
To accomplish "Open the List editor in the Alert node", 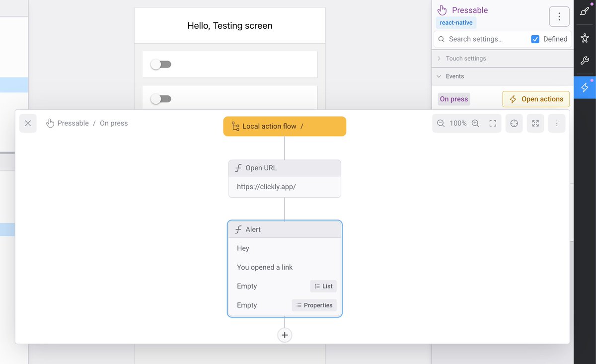I will pyautogui.click(x=323, y=286).
